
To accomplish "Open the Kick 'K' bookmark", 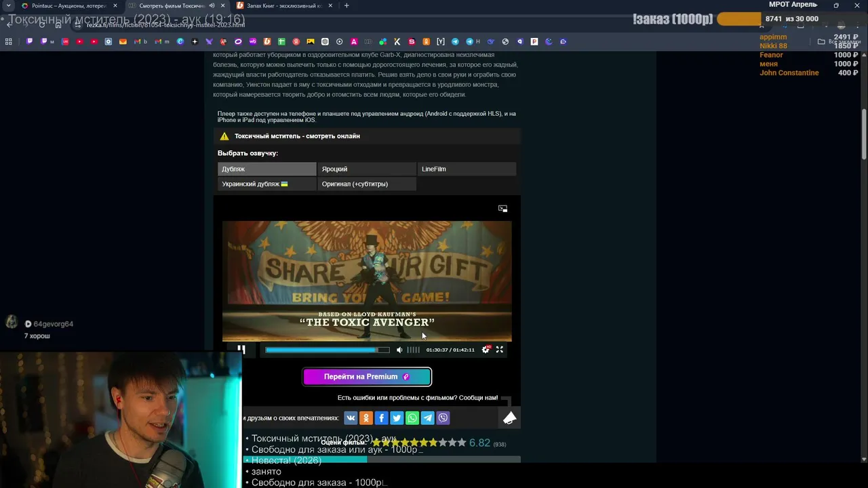I will click(397, 41).
